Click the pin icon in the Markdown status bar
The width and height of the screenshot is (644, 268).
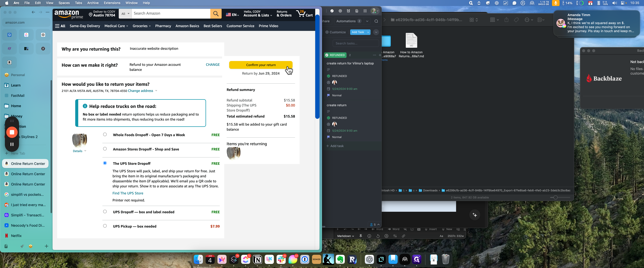(x=360, y=236)
